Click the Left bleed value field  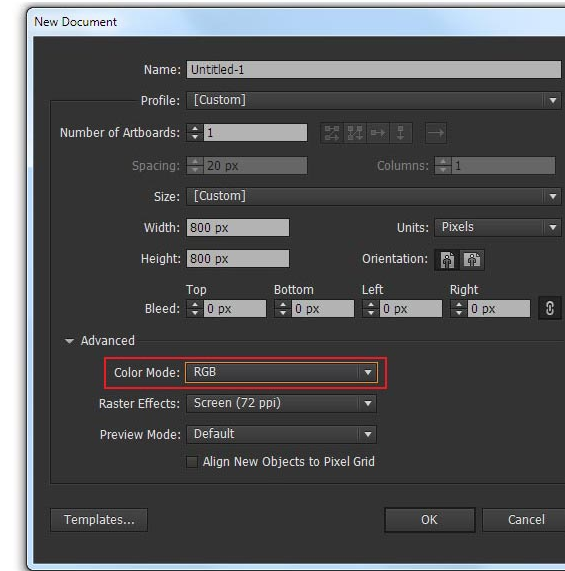[x=411, y=309]
